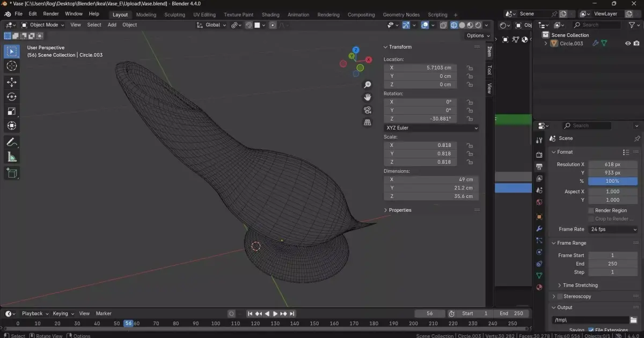Open the Frame Rate 24 fps dropdown
This screenshot has width=644, height=338.
613,230
